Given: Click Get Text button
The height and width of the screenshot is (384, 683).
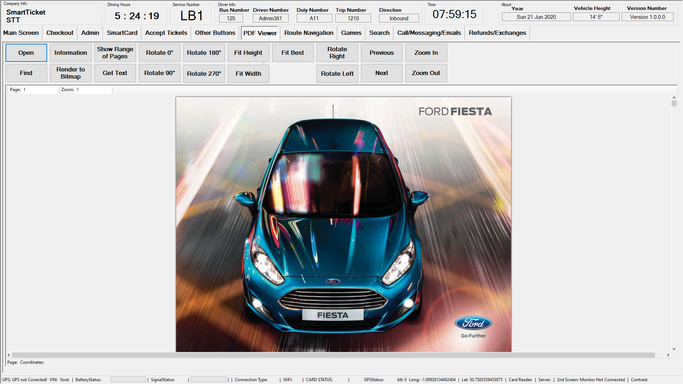Looking at the screenshot, I should (115, 73).
